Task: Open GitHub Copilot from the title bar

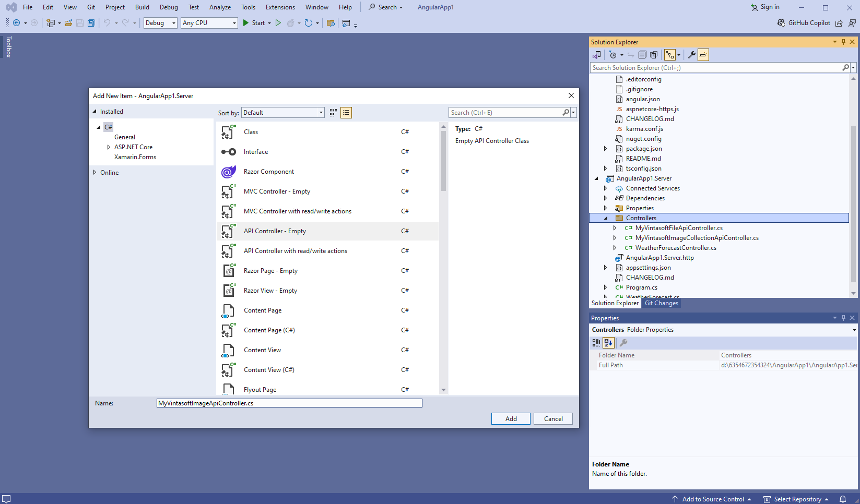Action: coord(804,23)
